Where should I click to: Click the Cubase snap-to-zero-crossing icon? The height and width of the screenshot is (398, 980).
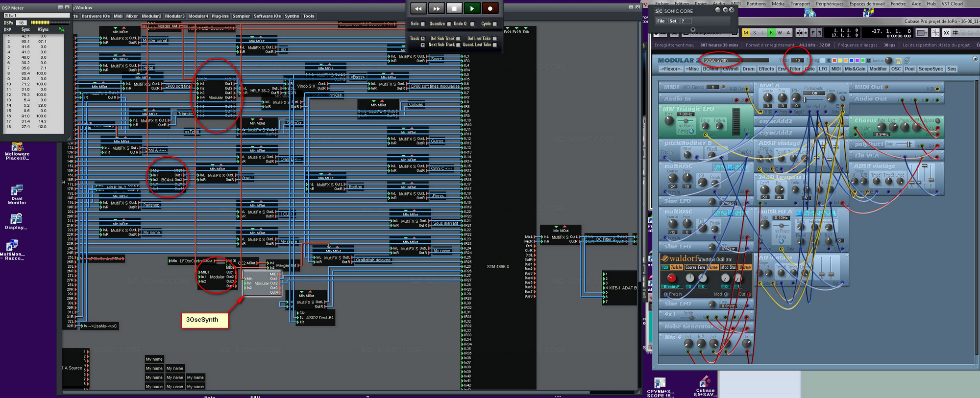[x=935, y=33]
